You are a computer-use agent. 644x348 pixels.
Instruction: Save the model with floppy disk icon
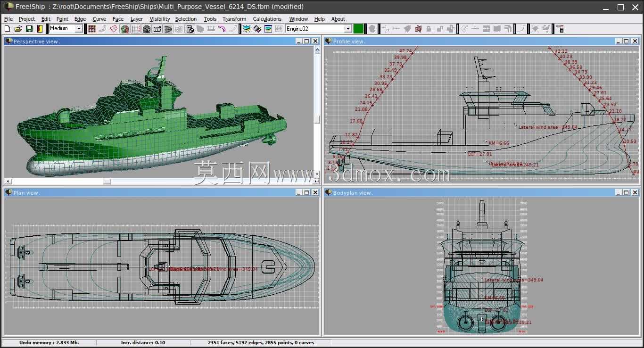coord(29,29)
